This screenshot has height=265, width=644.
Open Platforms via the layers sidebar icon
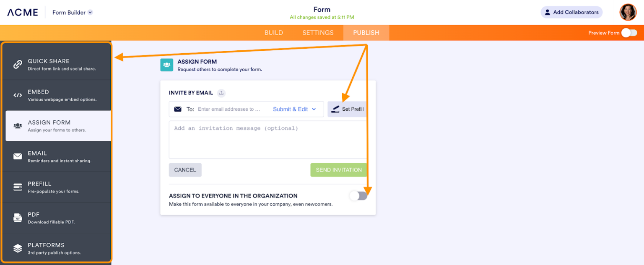(x=18, y=248)
